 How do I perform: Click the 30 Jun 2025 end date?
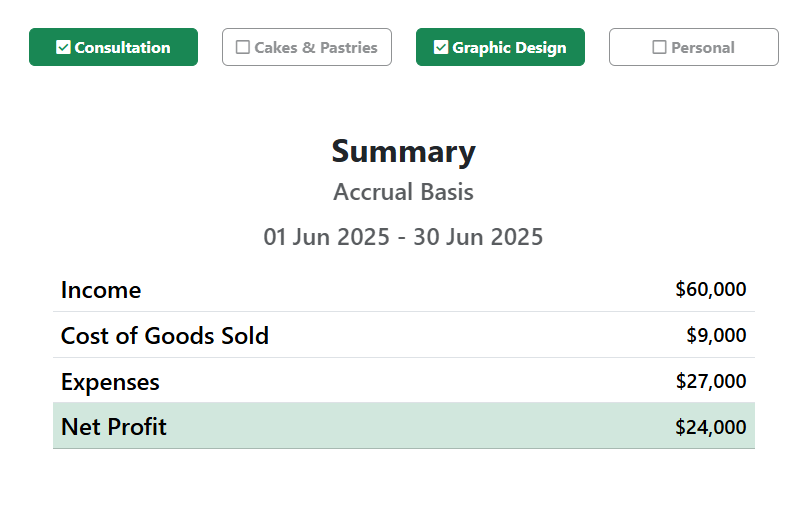pos(479,237)
